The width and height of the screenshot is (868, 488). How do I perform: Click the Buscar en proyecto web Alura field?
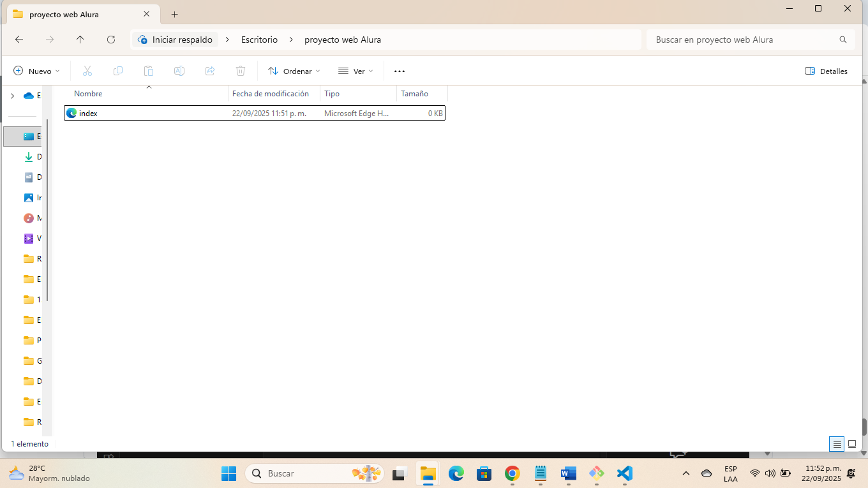point(751,40)
